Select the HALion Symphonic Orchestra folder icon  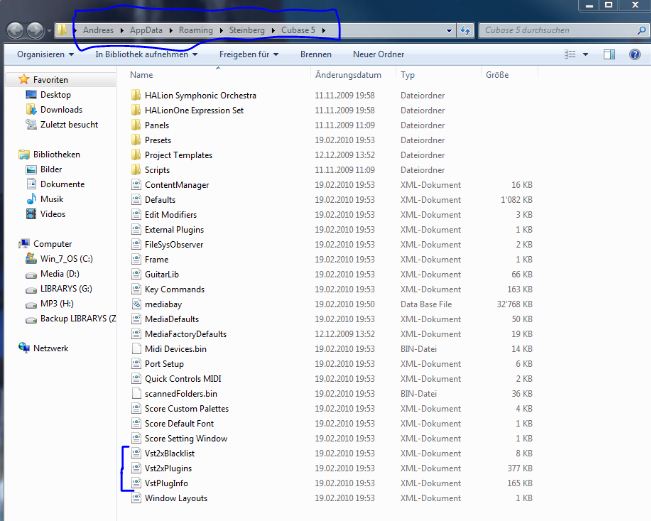tap(136, 95)
